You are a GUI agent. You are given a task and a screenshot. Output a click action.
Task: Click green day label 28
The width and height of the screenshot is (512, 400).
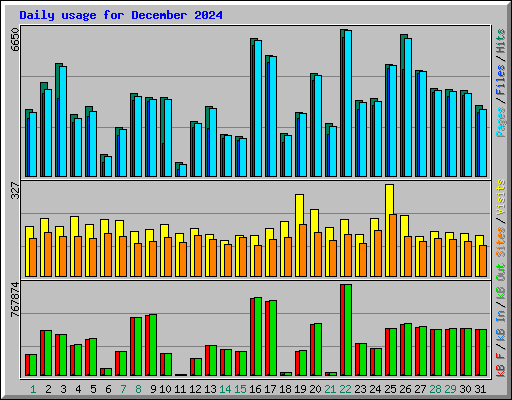(x=435, y=389)
